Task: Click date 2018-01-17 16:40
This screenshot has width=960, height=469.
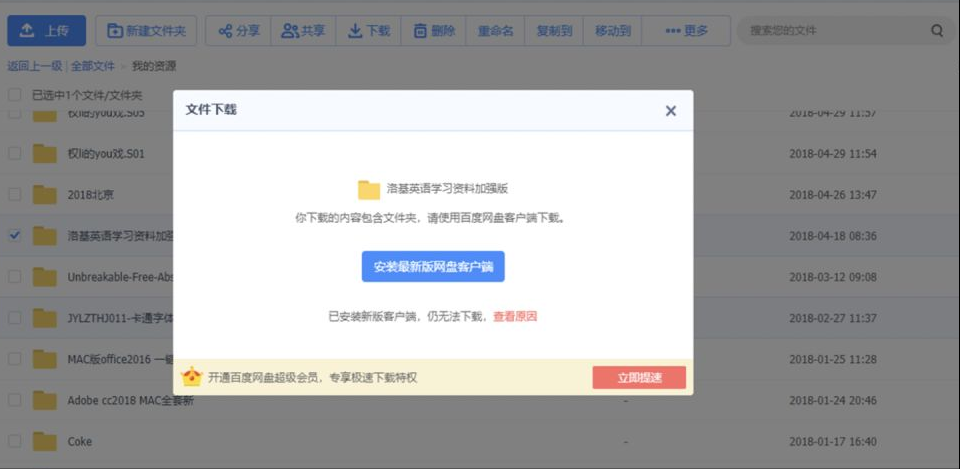Action: [x=833, y=441]
